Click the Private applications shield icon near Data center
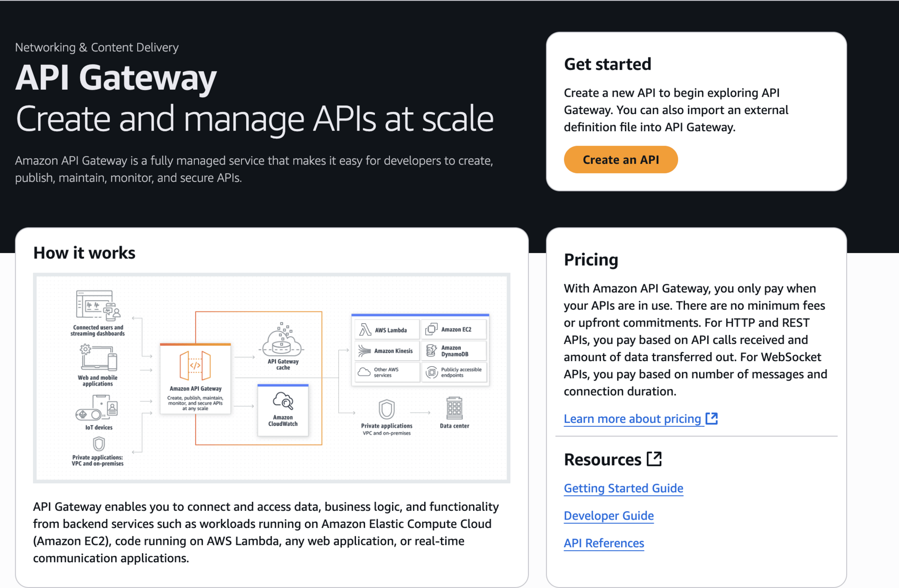The width and height of the screenshot is (899, 588). coord(386,409)
